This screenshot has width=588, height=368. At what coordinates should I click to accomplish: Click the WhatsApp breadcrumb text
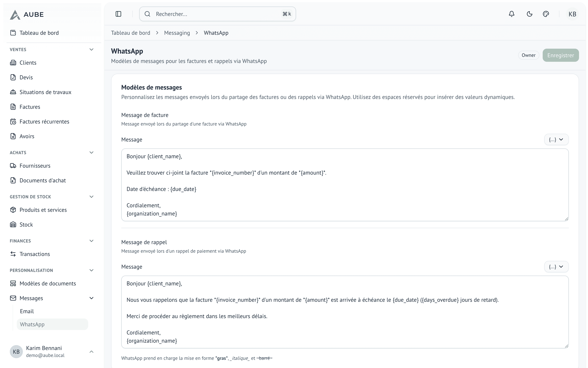tap(216, 33)
